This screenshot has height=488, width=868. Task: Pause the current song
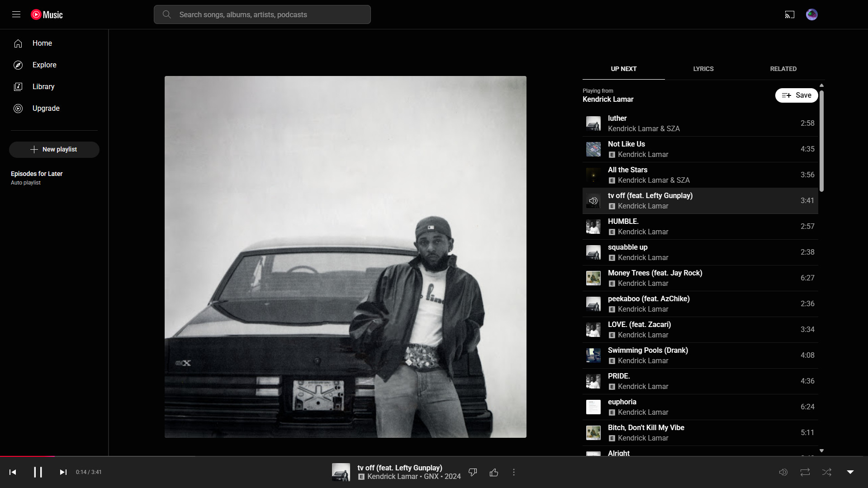click(38, 472)
